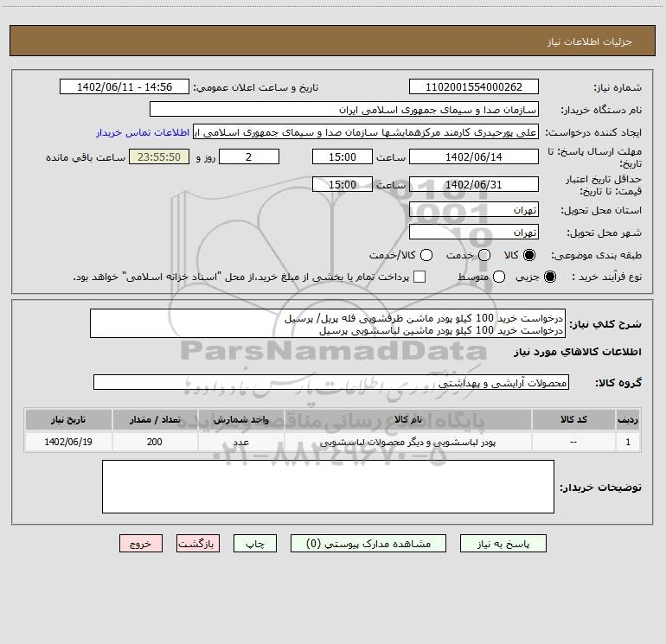The width and height of the screenshot is (666, 644).
Task: Click the response deadline date 1402/06/14
Action: click(474, 156)
